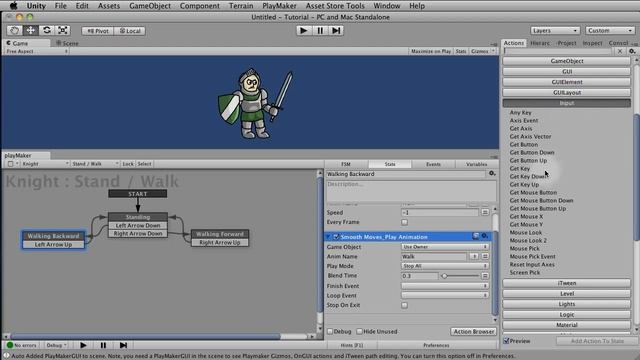
Task: Open the Inspector tab
Action: (x=592, y=43)
